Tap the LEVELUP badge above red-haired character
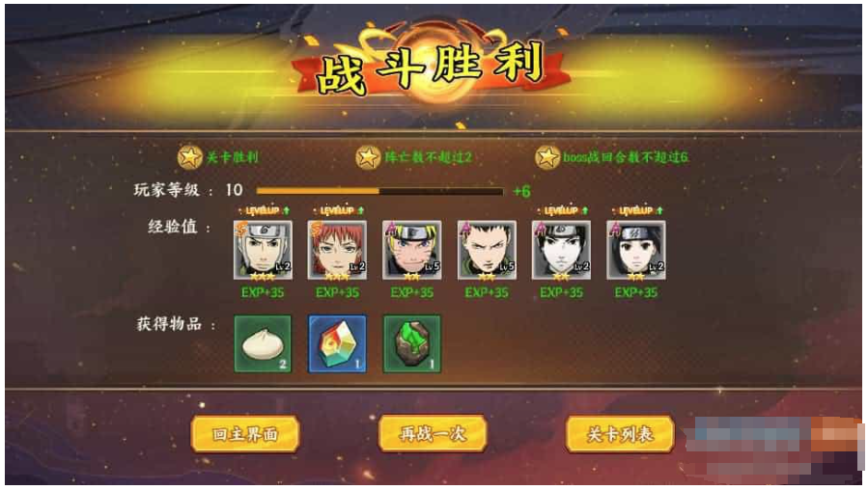Screen dimensions: 868x490 (338, 210)
